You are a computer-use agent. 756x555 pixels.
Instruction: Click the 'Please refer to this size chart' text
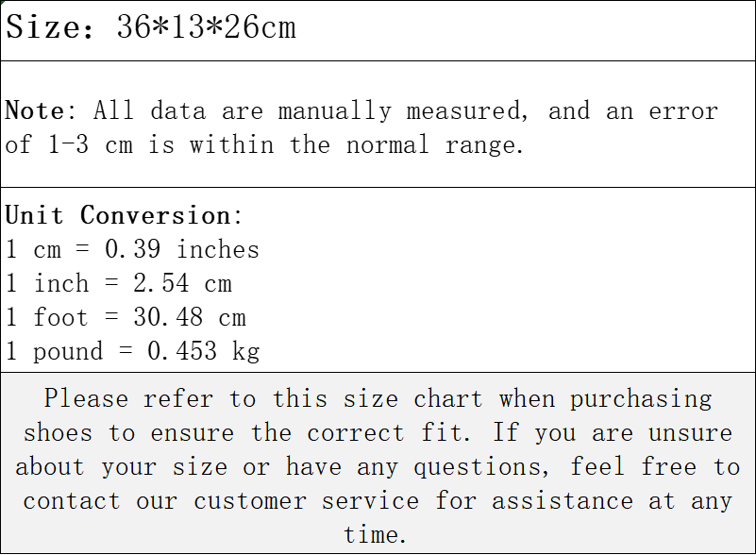pyautogui.click(x=263, y=399)
